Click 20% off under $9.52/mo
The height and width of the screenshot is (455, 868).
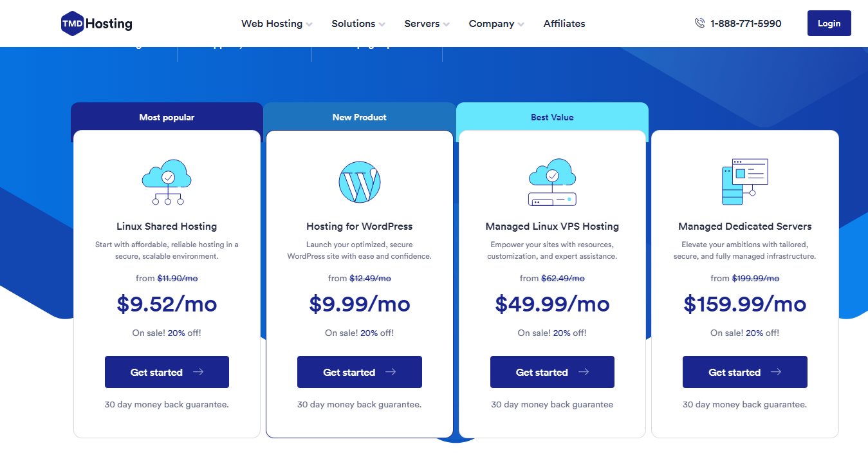[x=184, y=333]
